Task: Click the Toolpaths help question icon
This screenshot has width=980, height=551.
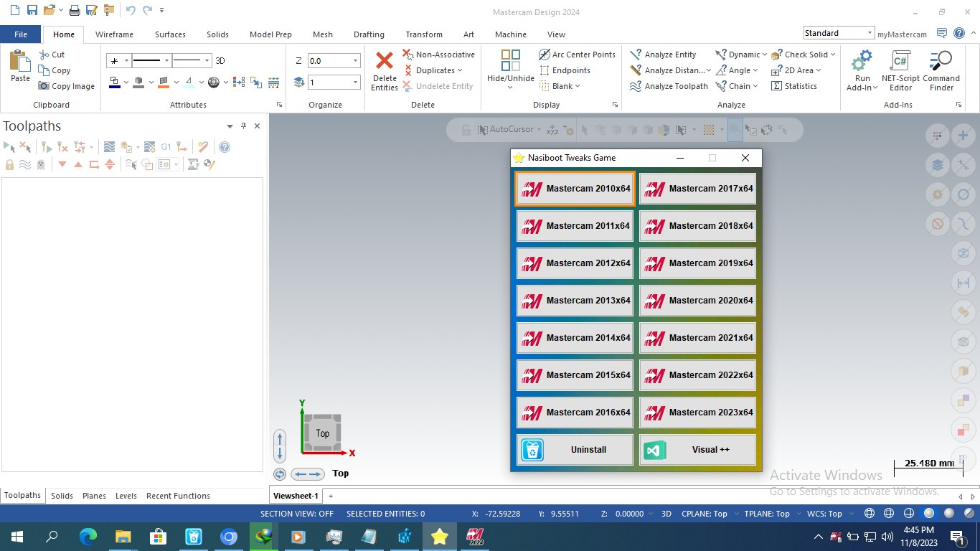Action: click(225, 147)
